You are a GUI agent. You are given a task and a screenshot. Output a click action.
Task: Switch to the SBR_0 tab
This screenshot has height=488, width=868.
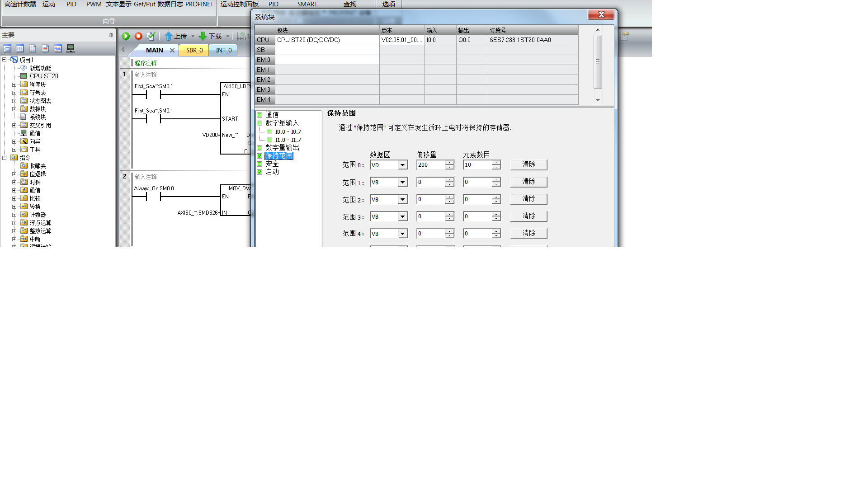point(194,50)
